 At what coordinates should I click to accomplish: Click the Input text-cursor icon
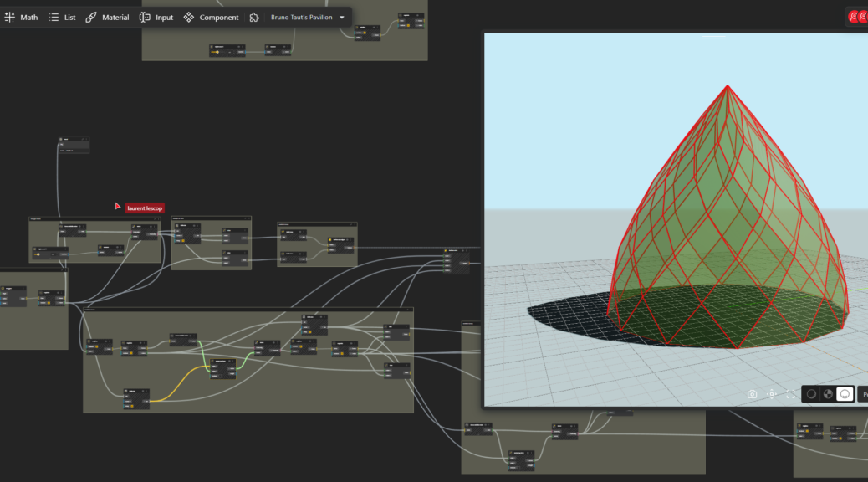(146, 17)
